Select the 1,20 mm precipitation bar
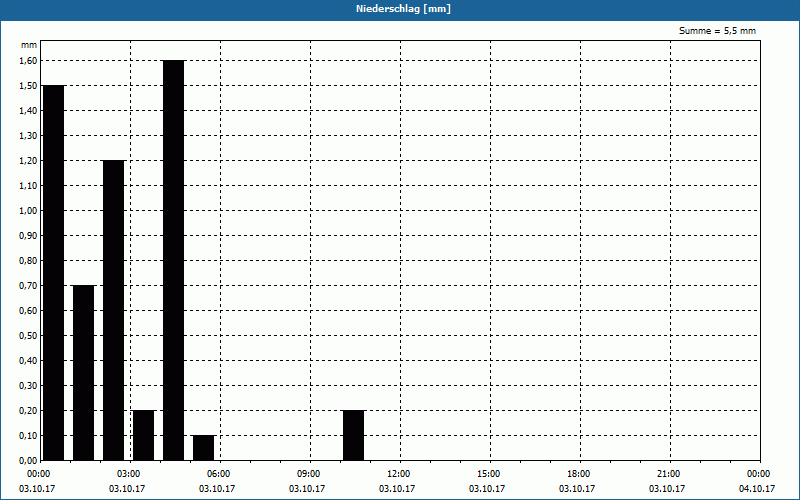Viewport: 800px width, 500px height. [113, 310]
